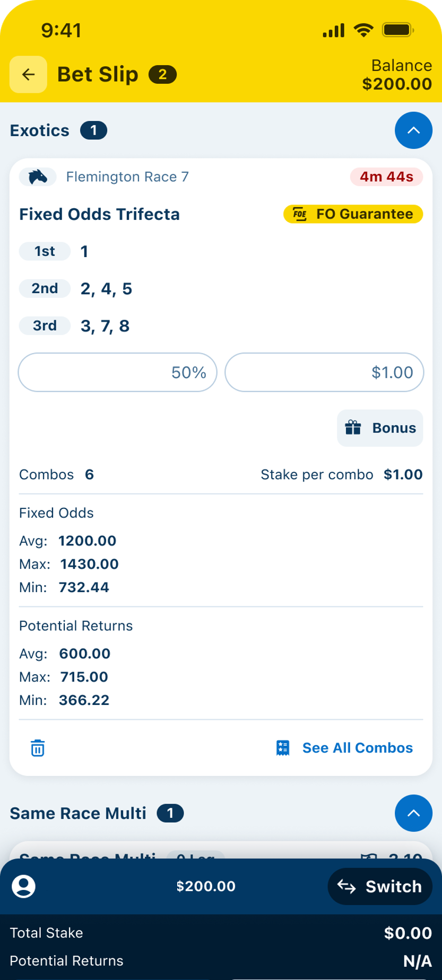This screenshot has width=442, height=980.
Task: Tap the user account avatar icon
Action: pos(23,886)
